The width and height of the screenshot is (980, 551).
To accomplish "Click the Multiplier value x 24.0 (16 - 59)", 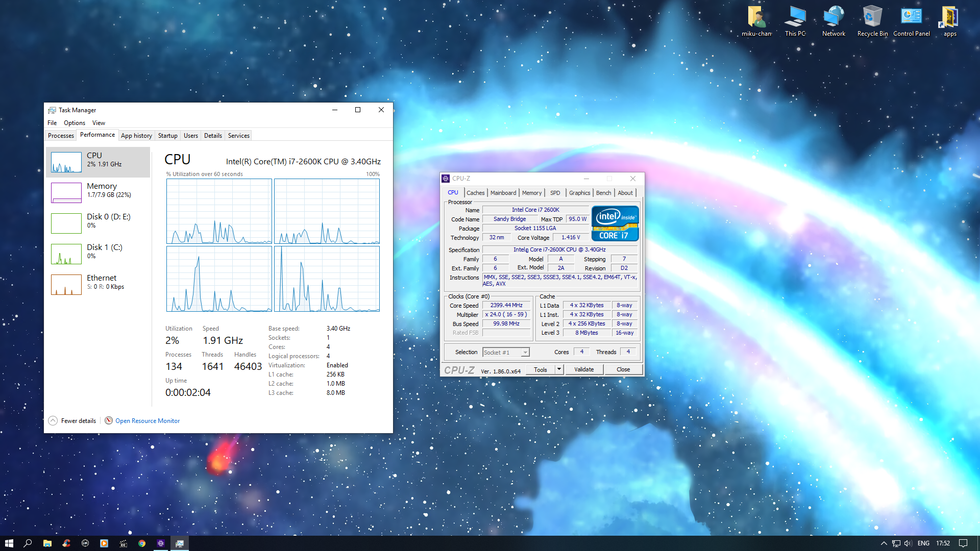I will [506, 314].
